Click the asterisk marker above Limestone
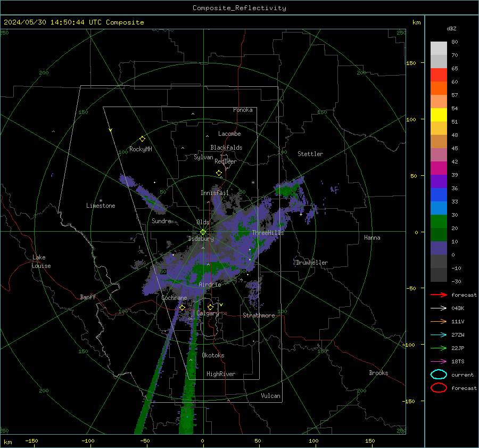Viewport: 479px width, 448px height. point(101,201)
